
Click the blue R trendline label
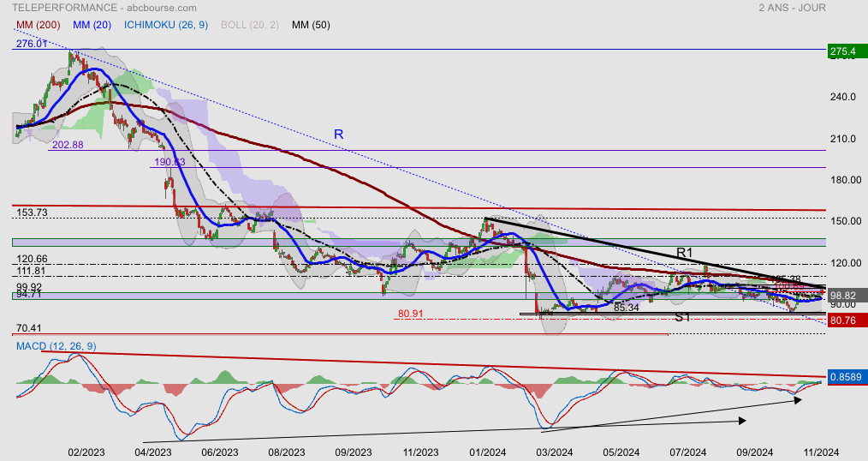[338, 134]
